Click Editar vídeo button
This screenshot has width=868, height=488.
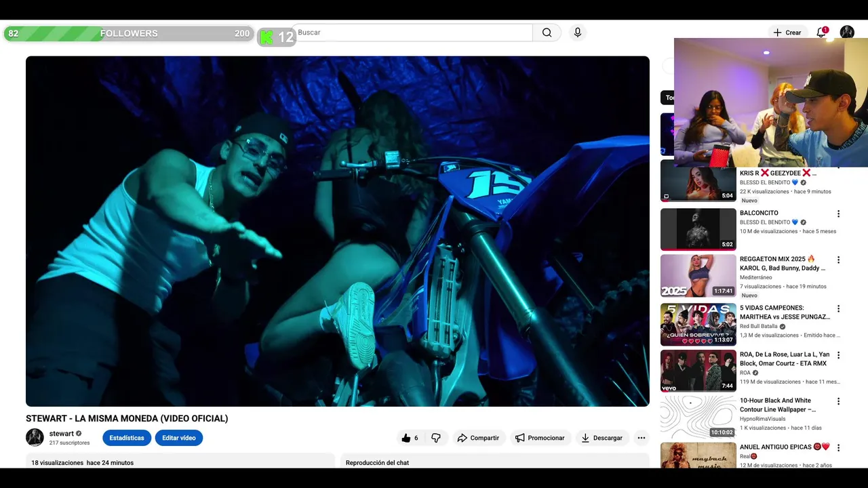pos(179,438)
